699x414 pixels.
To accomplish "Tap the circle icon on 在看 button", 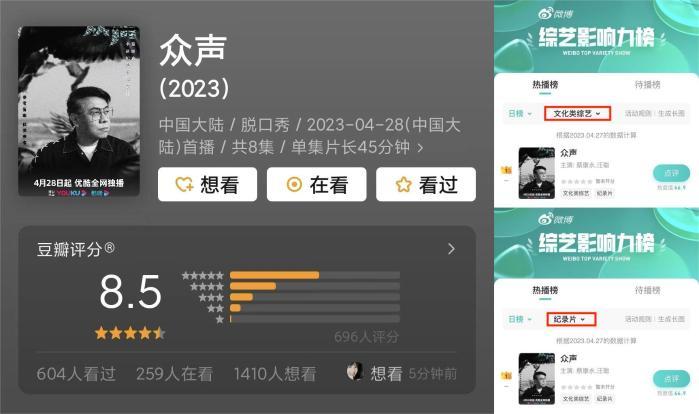I will coord(294,184).
